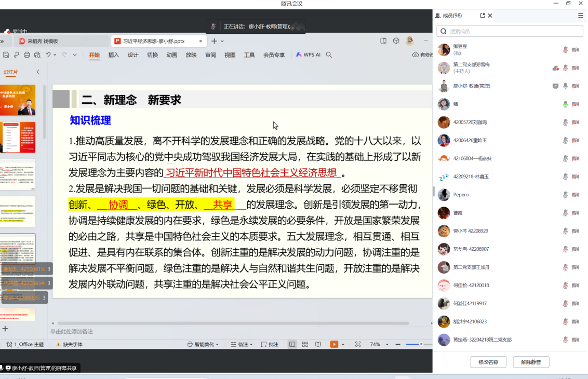
Task: Pop out the members panel
Action: pos(482,16)
